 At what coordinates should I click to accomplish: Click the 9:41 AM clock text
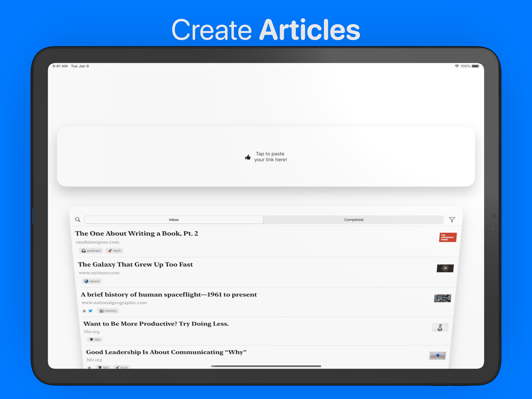pyautogui.click(x=60, y=66)
